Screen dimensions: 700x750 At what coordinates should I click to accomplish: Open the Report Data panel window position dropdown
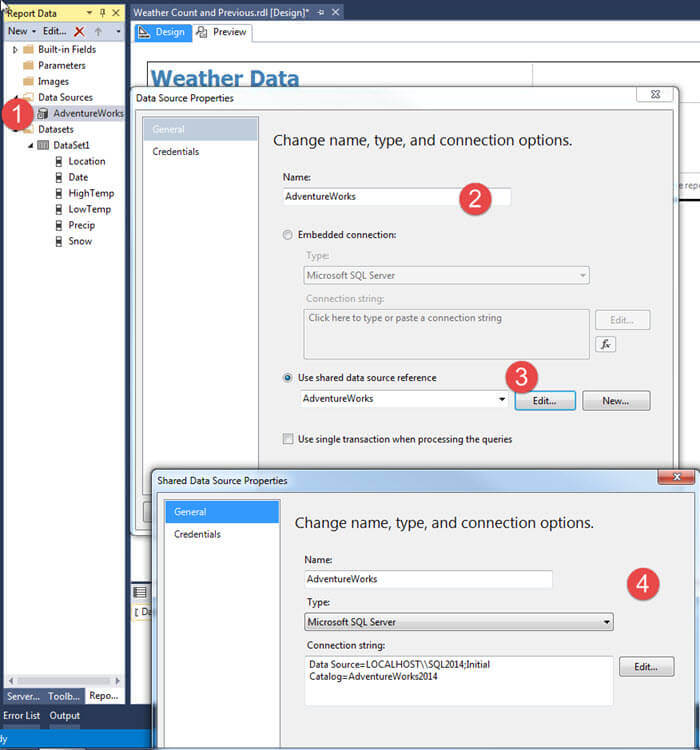[x=89, y=13]
